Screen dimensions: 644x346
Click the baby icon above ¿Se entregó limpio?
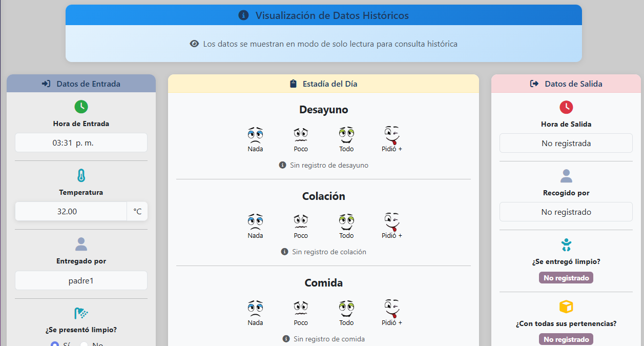(566, 245)
